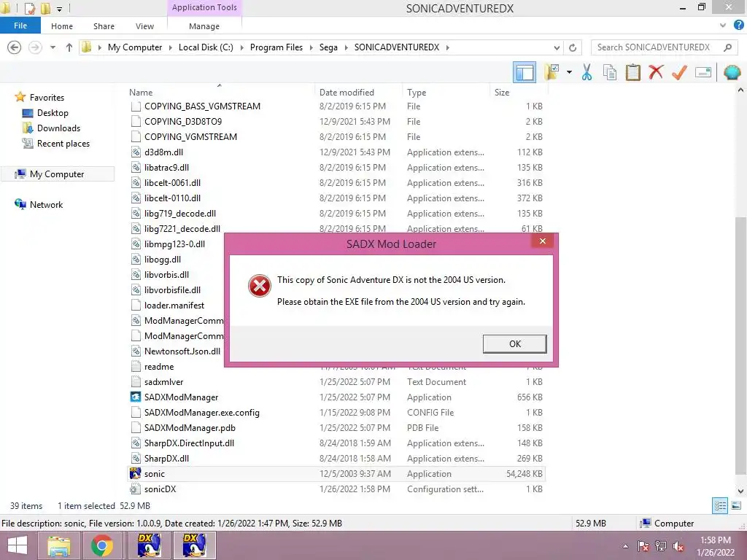The image size is (747, 560).
Task: Click Sega in the address breadcrumb
Action: point(328,47)
